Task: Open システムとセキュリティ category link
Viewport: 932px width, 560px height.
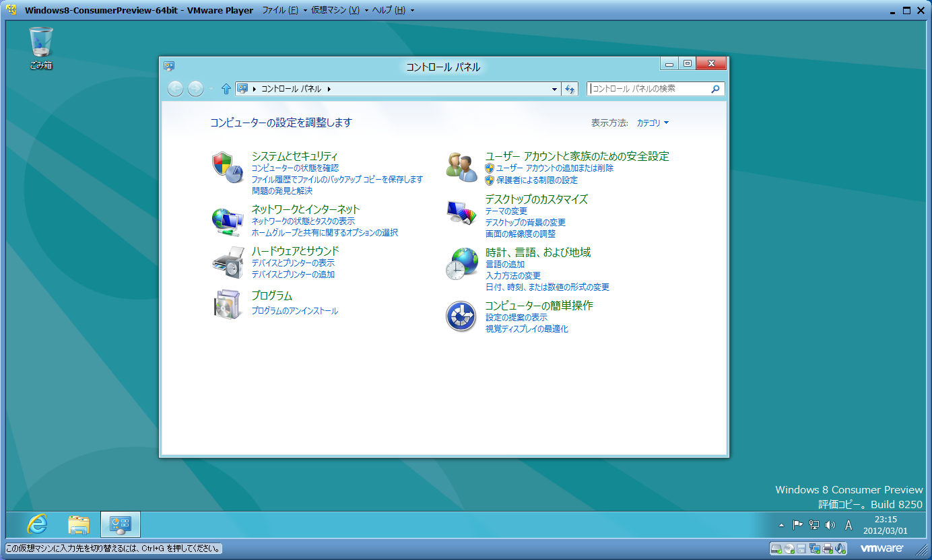Action: 294,156
